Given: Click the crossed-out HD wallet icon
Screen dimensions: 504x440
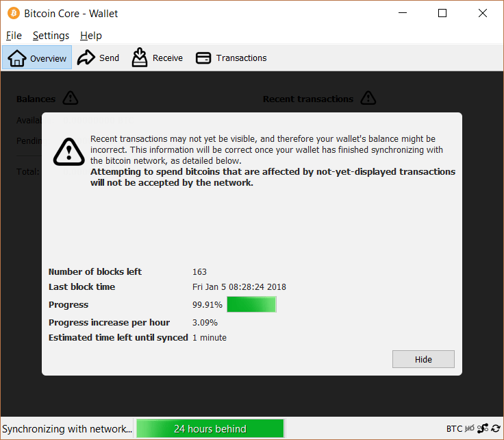Looking at the screenshot, I should point(470,429).
